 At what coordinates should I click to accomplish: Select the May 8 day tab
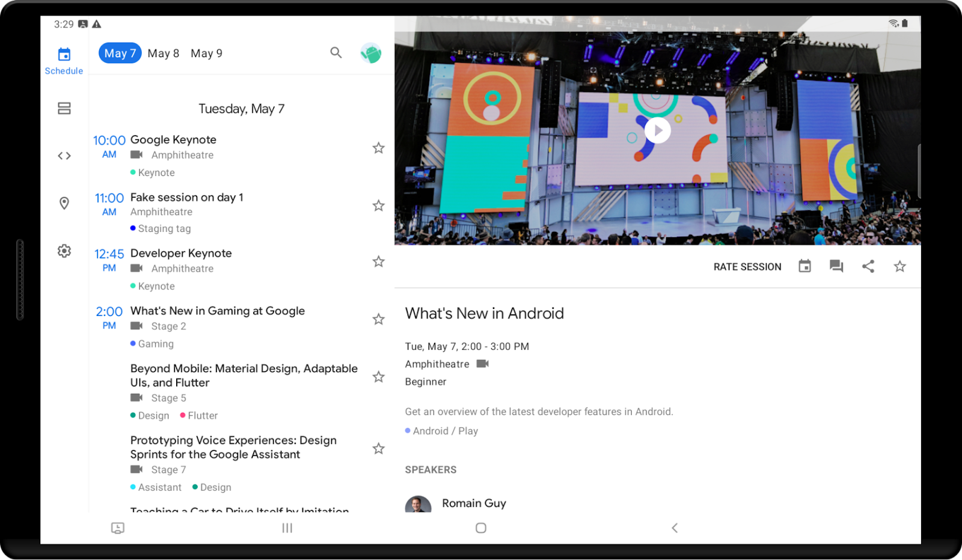click(164, 53)
